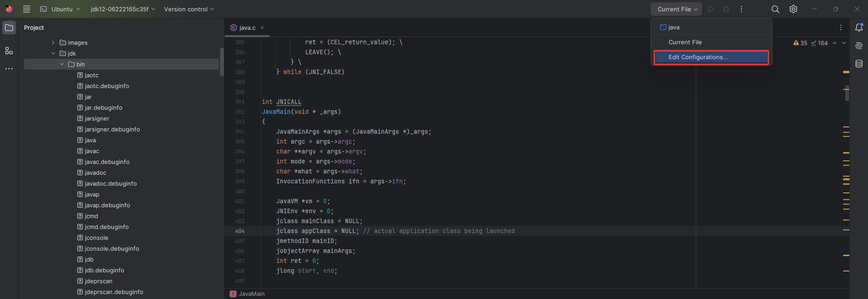Viewport: 868px width, 299px height.
Task: Open the Ubuntu project dropdown
Action: coord(60,9)
